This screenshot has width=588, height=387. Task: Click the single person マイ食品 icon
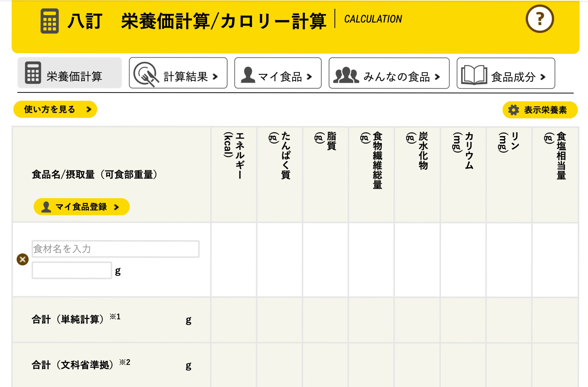[248, 75]
